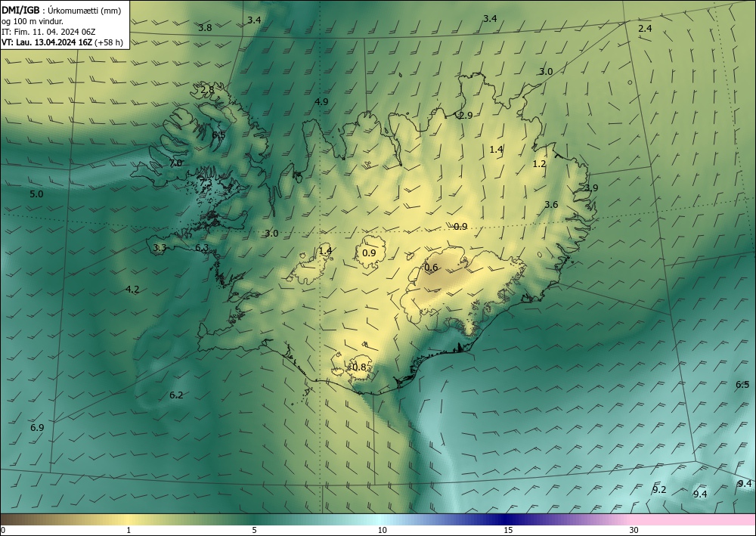Click the 1.2 value label

(x=539, y=164)
